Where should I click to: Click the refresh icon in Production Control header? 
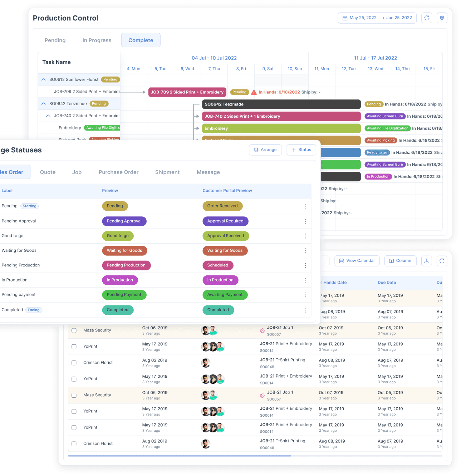point(427,18)
